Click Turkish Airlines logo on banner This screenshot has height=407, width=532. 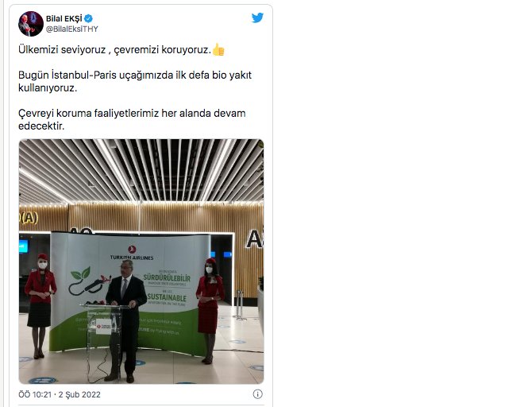point(132,253)
